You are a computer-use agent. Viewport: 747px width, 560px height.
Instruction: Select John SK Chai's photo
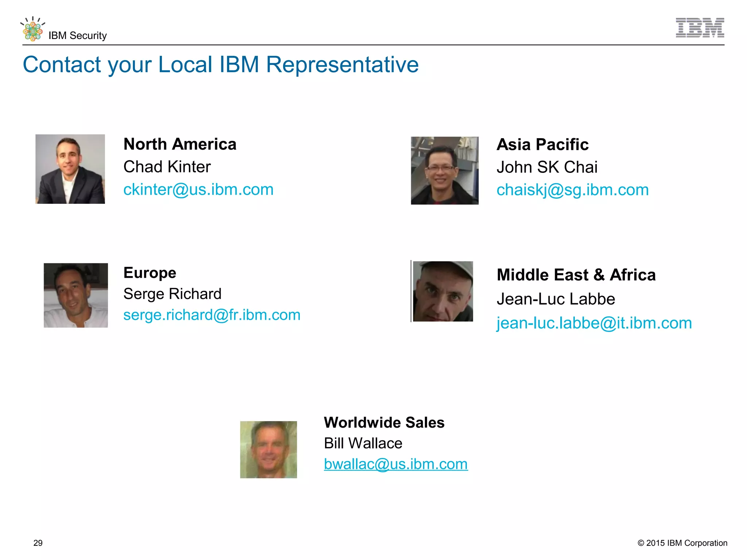(445, 171)
